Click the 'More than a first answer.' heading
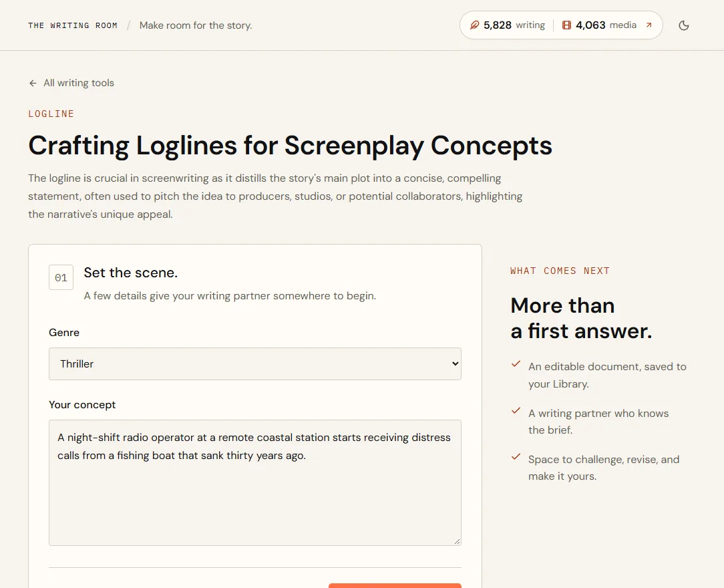Screen dimensions: 724x588 coord(581,318)
